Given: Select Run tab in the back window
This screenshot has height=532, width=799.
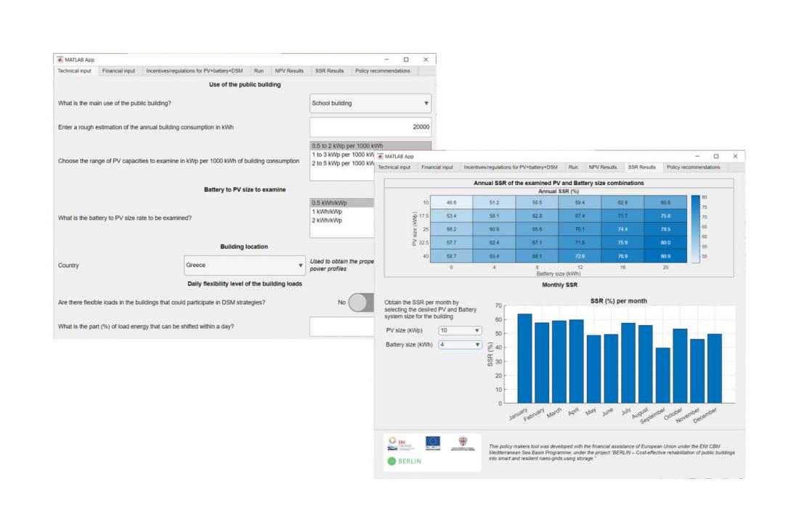Looking at the screenshot, I should pyautogui.click(x=259, y=70).
